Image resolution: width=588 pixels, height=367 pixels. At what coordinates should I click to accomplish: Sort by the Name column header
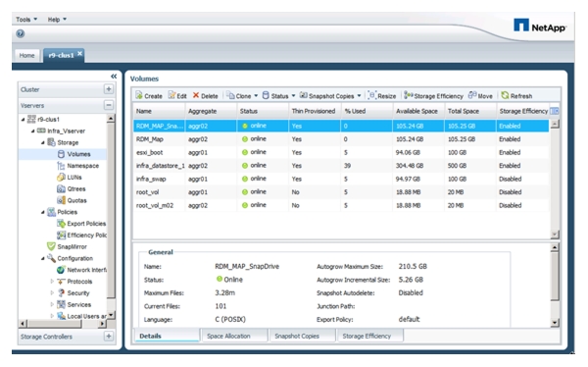(x=159, y=111)
